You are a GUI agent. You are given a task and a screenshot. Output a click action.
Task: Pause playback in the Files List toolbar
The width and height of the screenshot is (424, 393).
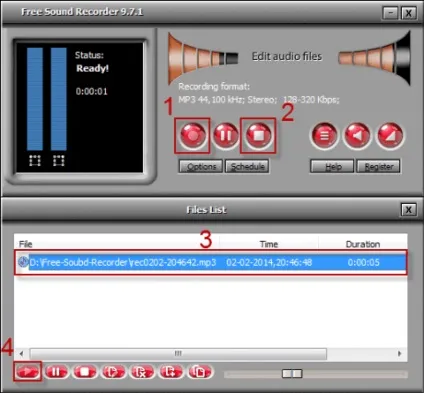tap(56, 371)
